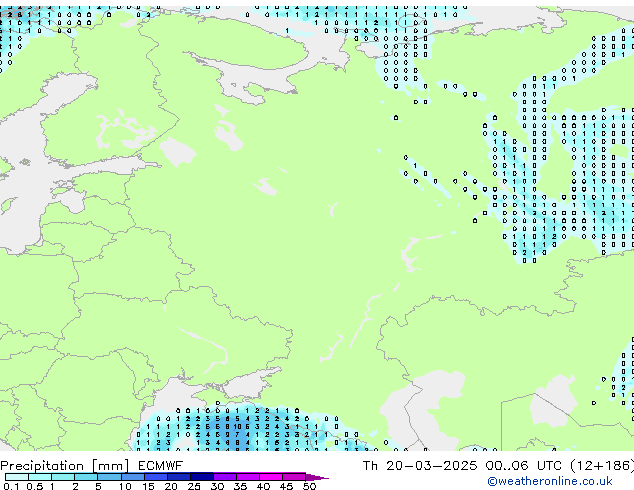
Task: Select the 2–5 mm legend color swatch
Action: pyautogui.click(x=86, y=477)
